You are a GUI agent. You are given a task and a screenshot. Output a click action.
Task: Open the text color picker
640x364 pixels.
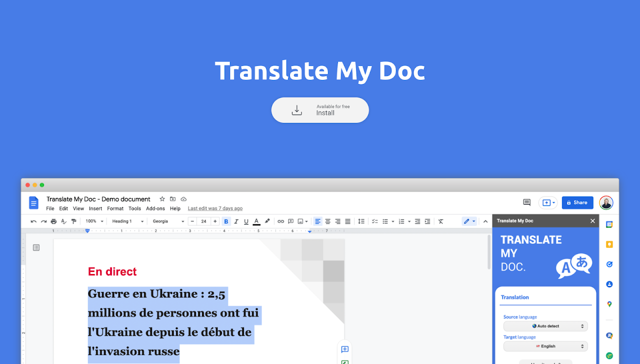coord(256,221)
